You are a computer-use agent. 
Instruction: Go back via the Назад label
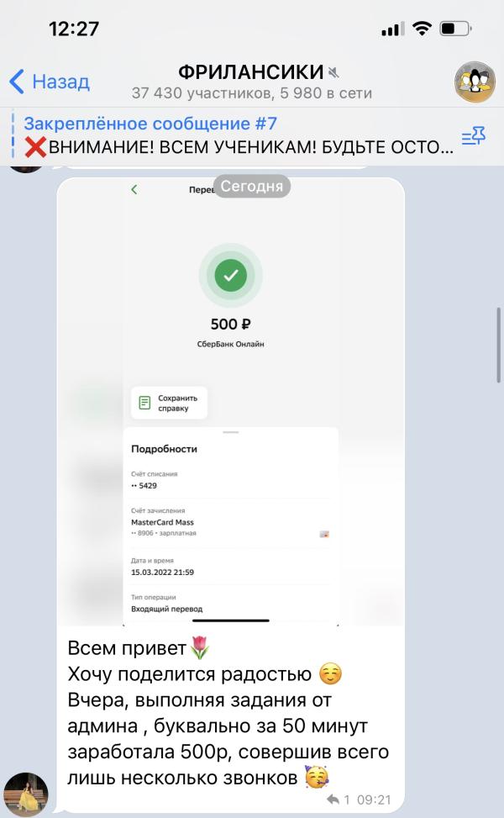[61, 82]
